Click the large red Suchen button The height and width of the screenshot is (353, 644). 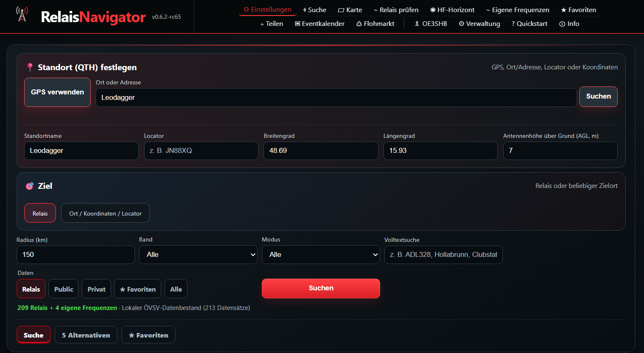[321, 288]
